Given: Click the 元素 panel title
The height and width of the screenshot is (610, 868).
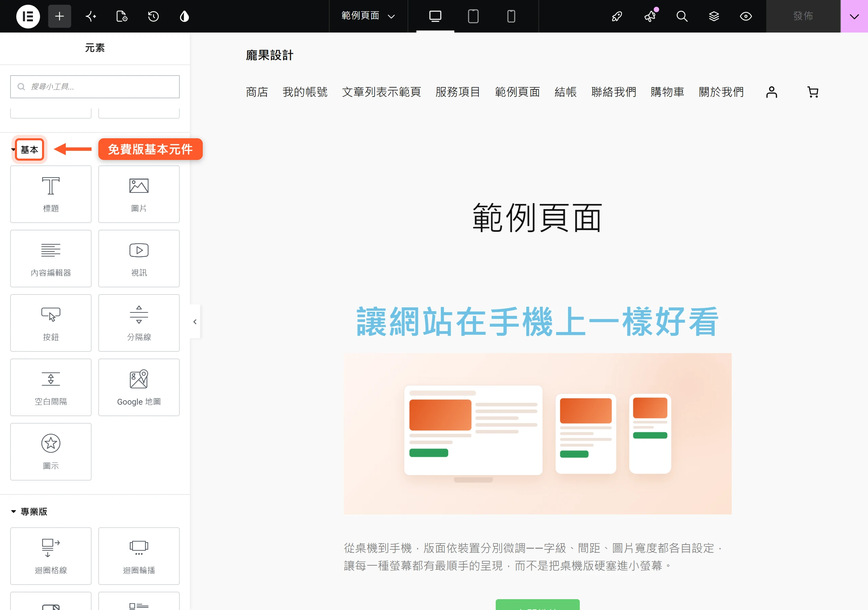Looking at the screenshot, I should coord(95,48).
